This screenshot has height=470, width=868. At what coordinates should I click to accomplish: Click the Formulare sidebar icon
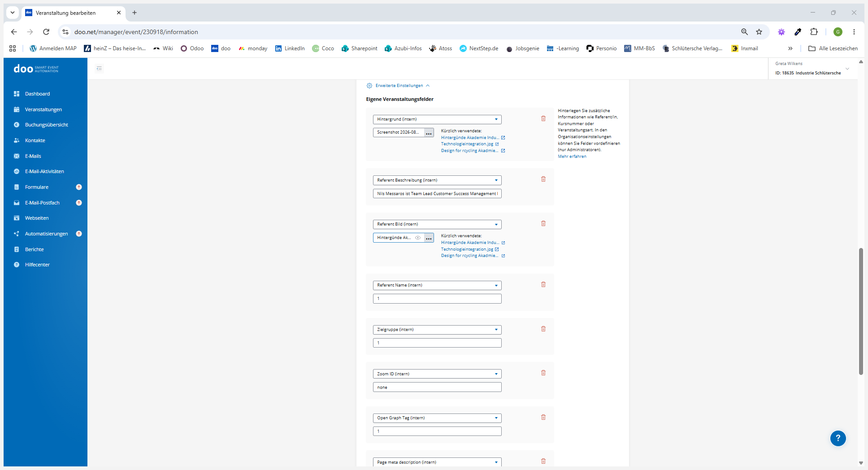click(17, 187)
